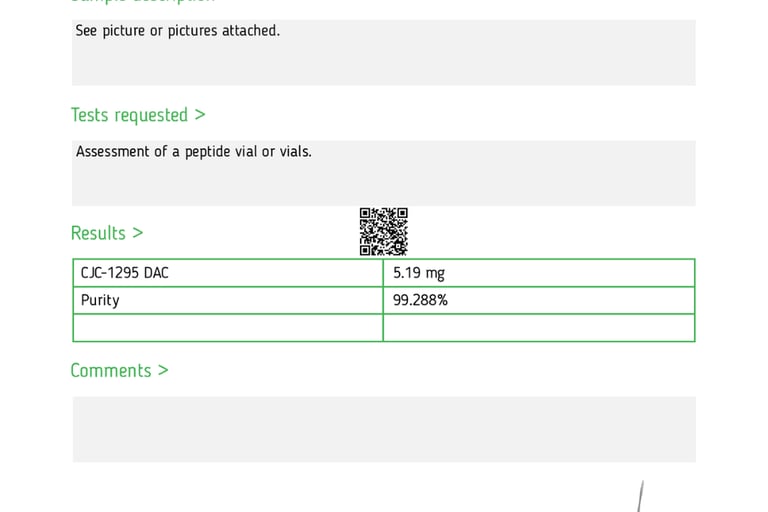Click the cut-off green heading at the top
Viewport: 768px width, 512px height.
(143, 1)
